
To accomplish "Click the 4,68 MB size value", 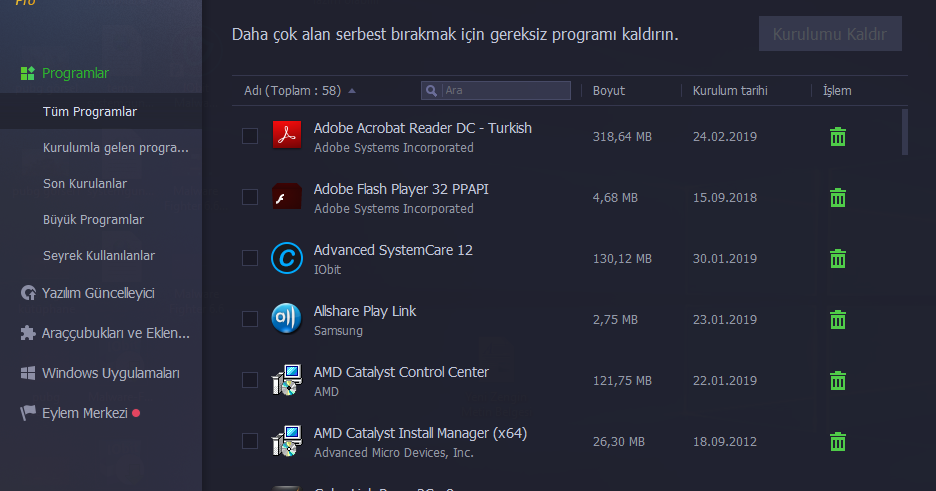I will click(615, 197).
